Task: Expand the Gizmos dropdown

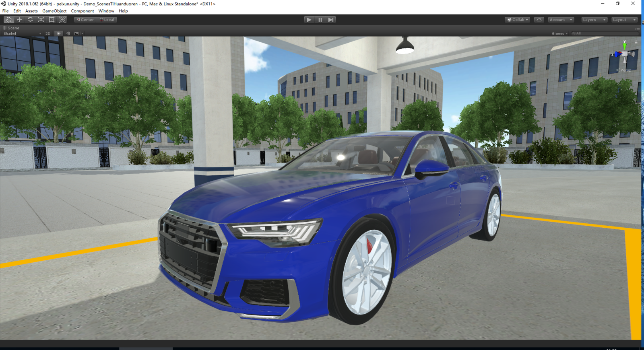Action: coord(559,34)
